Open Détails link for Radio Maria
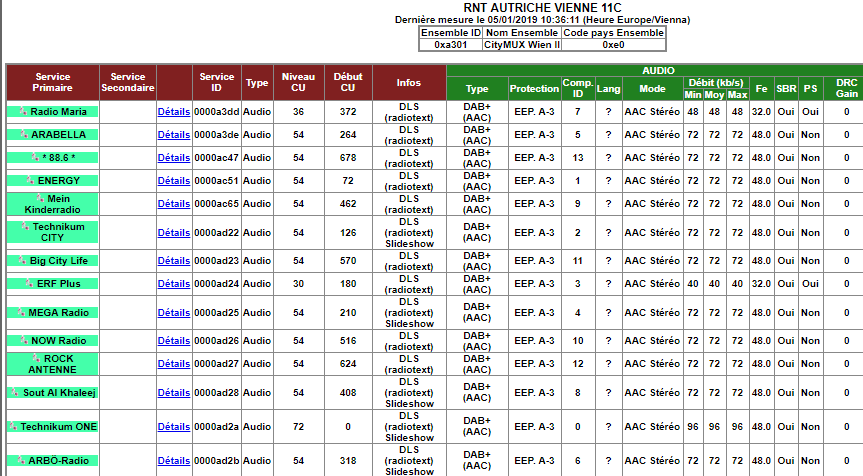The width and height of the screenshot is (863, 476). [x=174, y=112]
